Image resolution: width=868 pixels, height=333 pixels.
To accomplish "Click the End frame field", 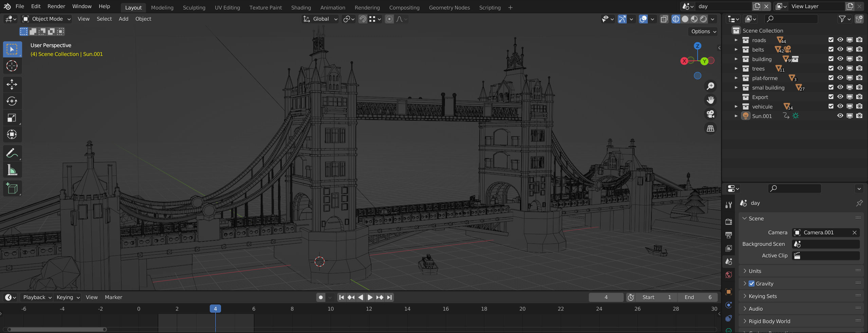I will (697, 297).
